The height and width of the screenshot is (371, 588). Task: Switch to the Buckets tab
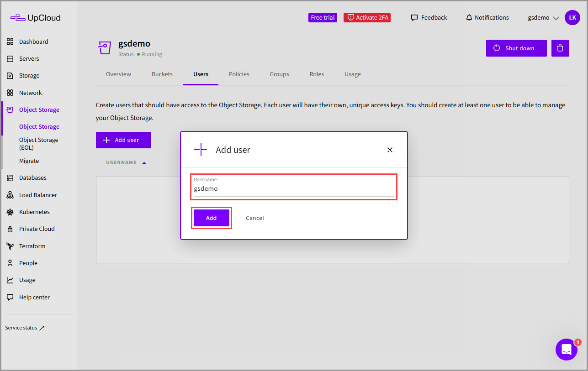[162, 74]
